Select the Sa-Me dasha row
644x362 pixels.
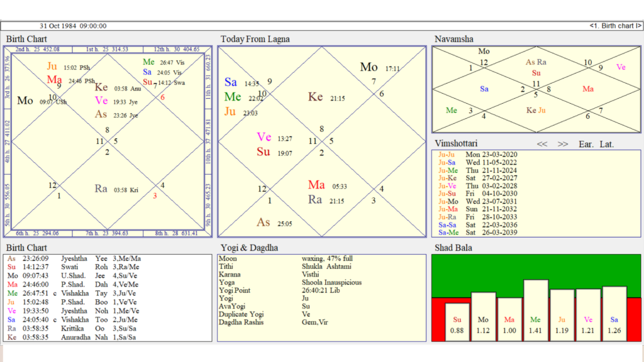[x=478, y=233]
